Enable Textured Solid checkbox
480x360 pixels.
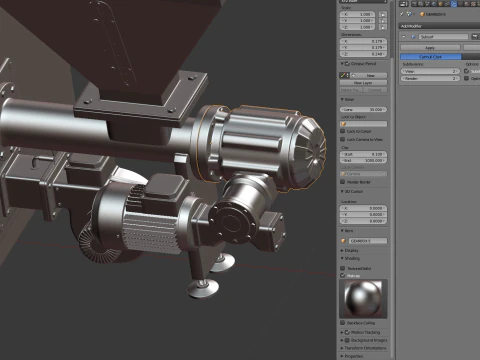click(x=343, y=268)
